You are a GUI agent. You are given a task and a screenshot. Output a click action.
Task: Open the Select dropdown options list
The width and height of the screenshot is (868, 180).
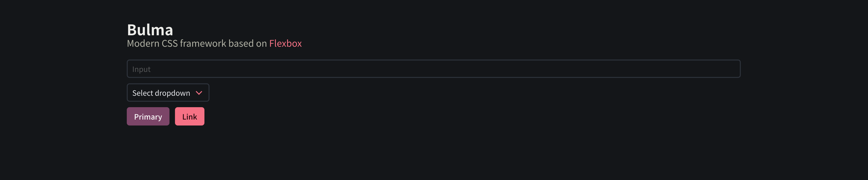(x=168, y=93)
